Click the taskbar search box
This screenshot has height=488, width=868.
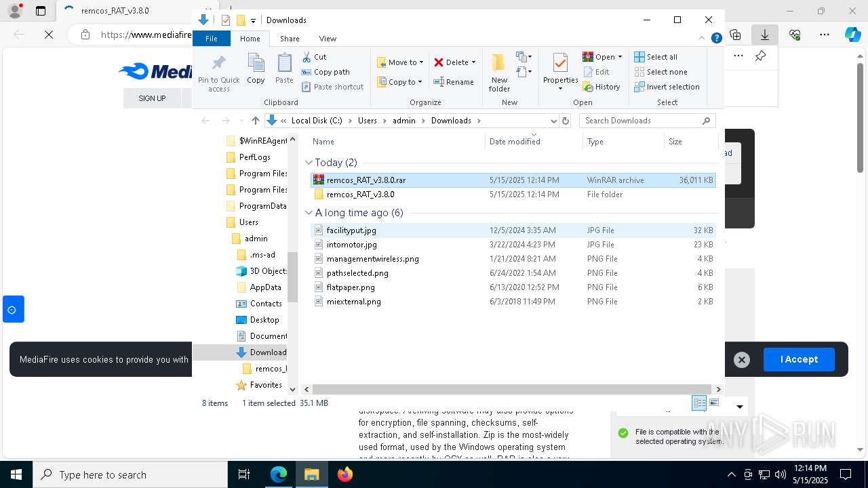click(x=130, y=474)
